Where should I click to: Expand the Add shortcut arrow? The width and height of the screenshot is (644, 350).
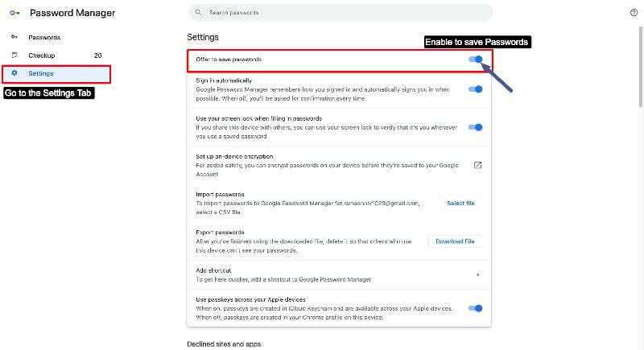[x=477, y=274]
